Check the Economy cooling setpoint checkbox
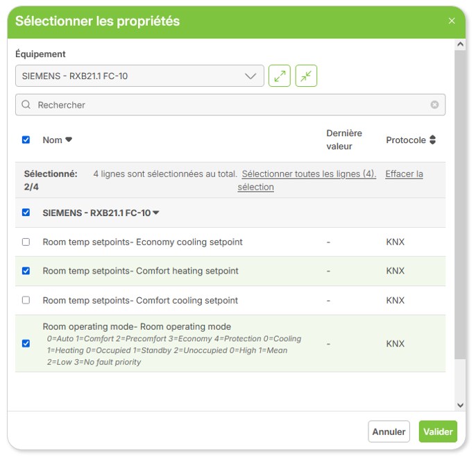476x457 pixels. 26,242
